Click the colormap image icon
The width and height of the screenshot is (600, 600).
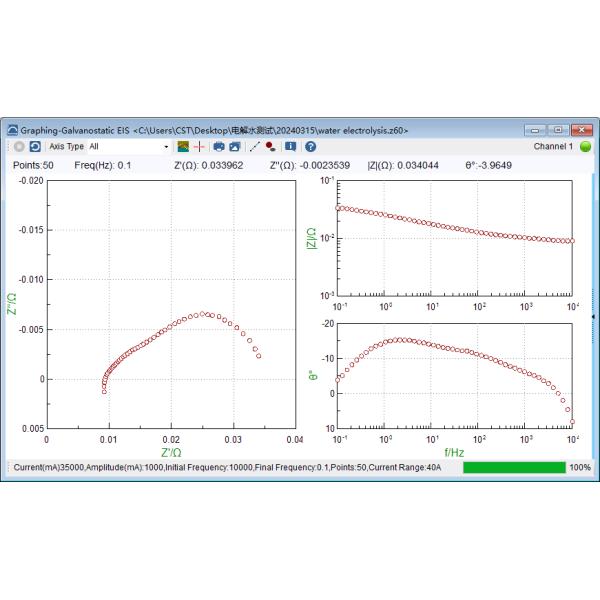[x=183, y=147]
